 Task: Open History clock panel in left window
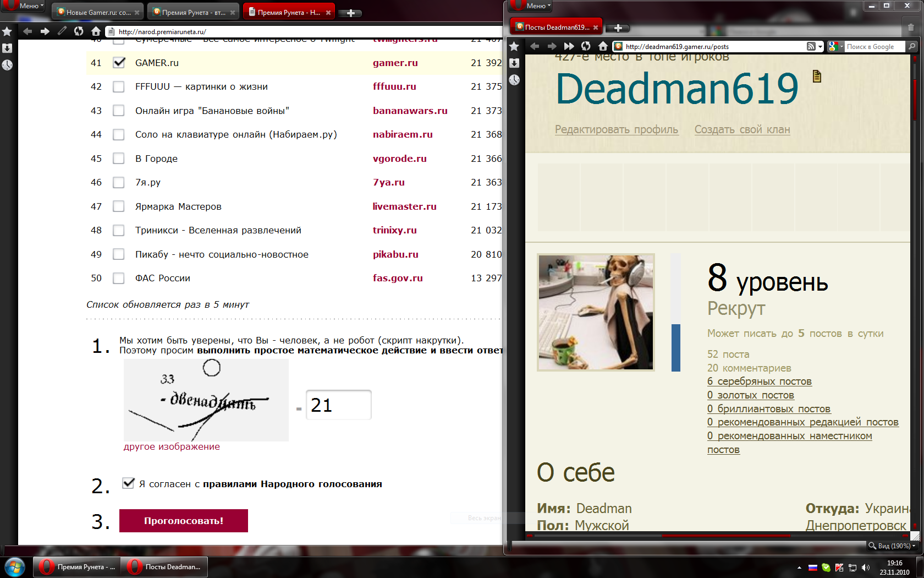[x=7, y=65]
